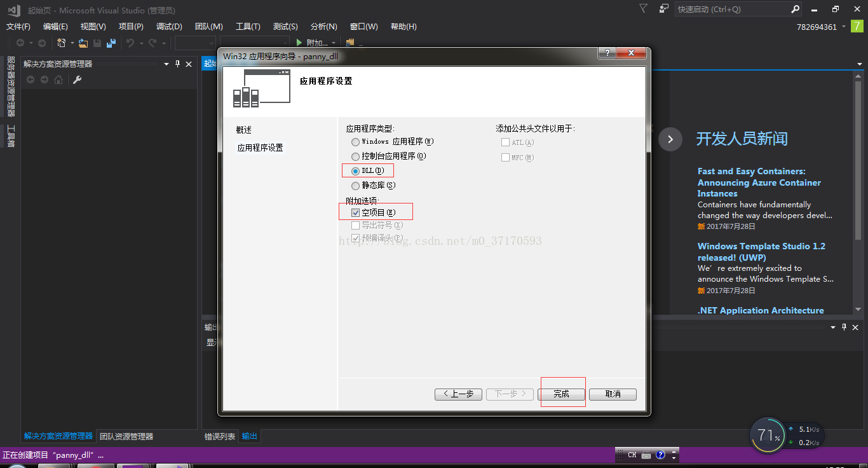Open the solution platform combo box
This screenshot has height=468, width=868.
tap(254, 43)
